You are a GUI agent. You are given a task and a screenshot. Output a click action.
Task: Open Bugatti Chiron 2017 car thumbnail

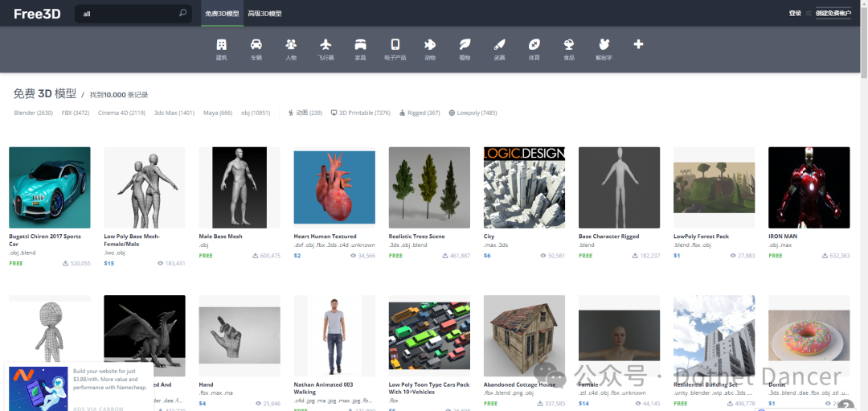50,187
